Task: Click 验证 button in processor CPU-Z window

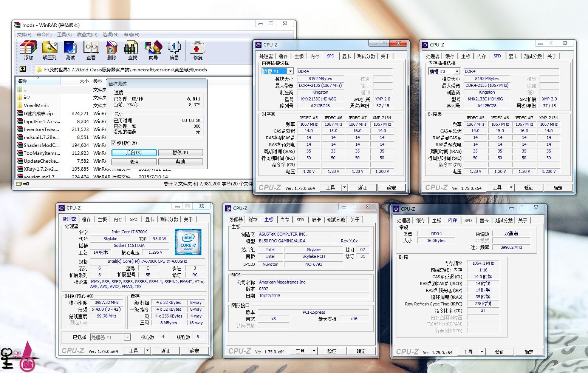Action: pyautogui.click(x=165, y=351)
